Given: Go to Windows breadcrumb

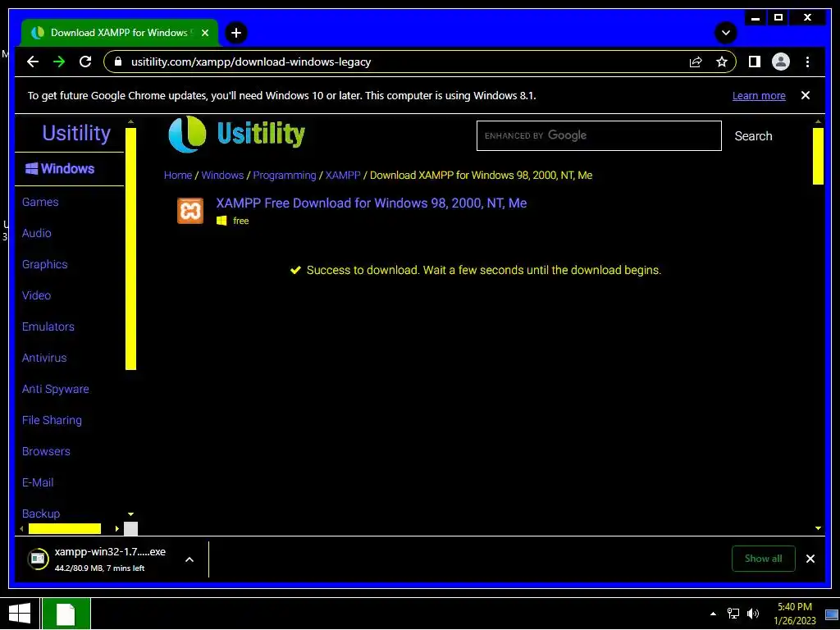Looking at the screenshot, I should click(222, 176).
